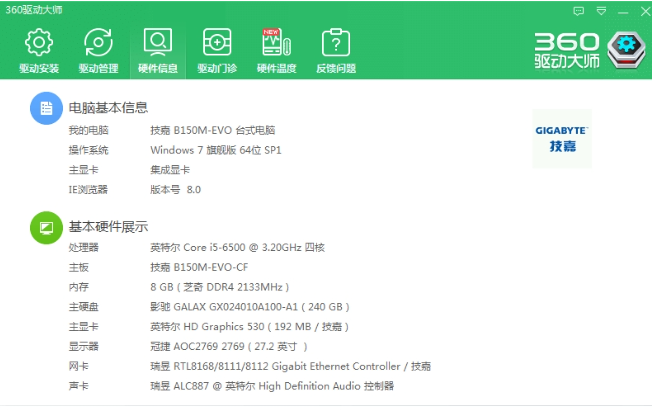
Task: Click the Core i5-6500 @ 3.20GHz processor value
Action: tap(237, 247)
